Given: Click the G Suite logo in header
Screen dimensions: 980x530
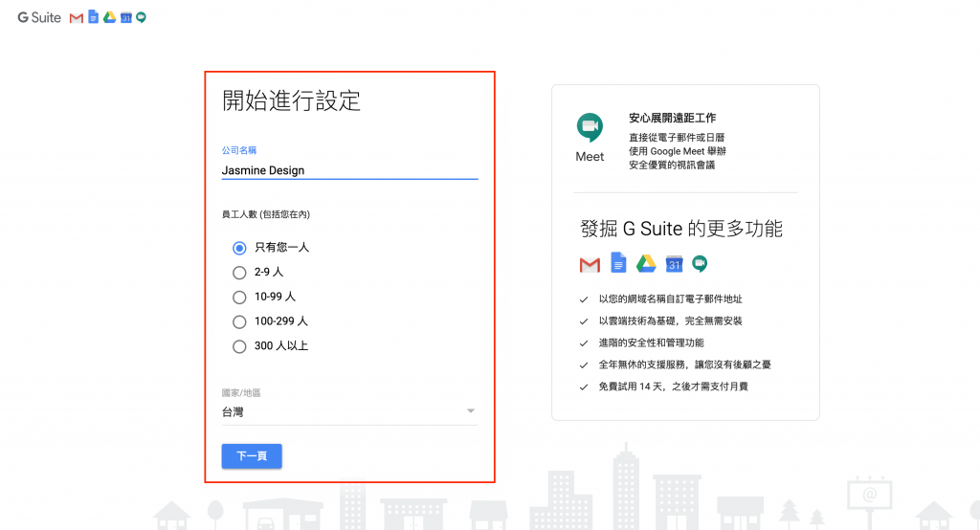Looking at the screenshot, I should (39, 17).
